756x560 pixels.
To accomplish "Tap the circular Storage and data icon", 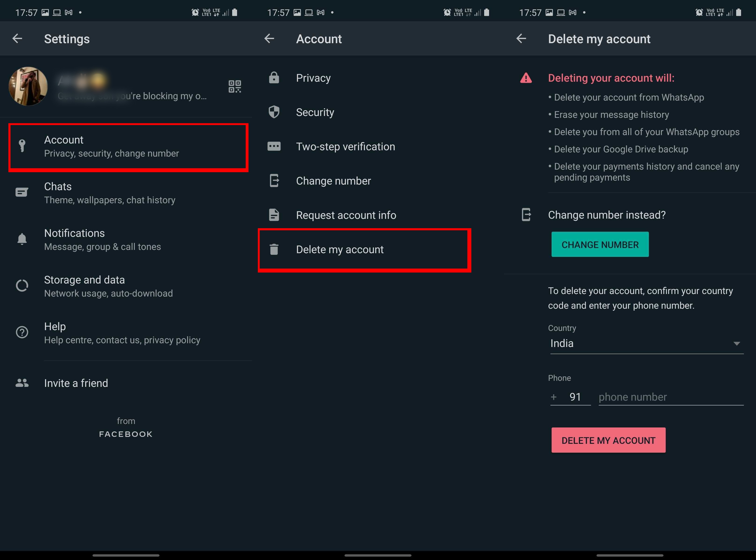I will (x=22, y=286).
